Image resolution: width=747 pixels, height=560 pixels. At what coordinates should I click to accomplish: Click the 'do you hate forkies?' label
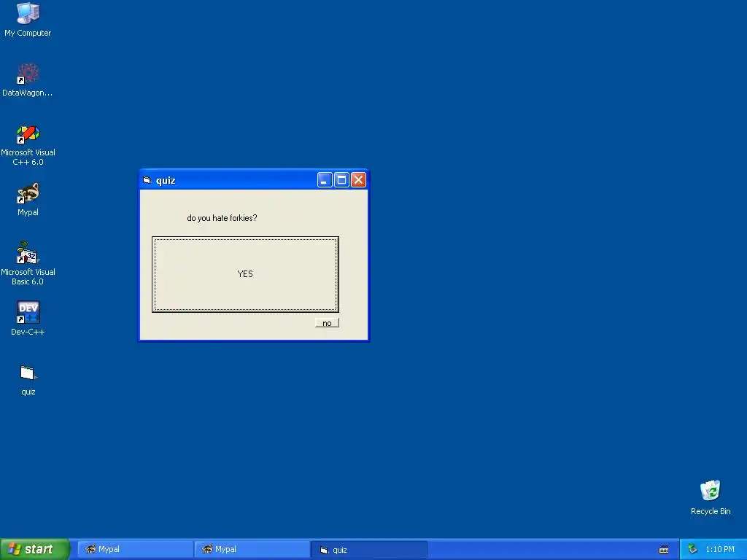(222, 218)
